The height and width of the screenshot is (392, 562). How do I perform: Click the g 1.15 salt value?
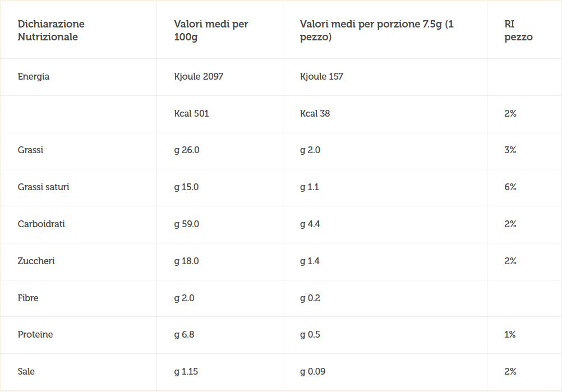(186, 372)
